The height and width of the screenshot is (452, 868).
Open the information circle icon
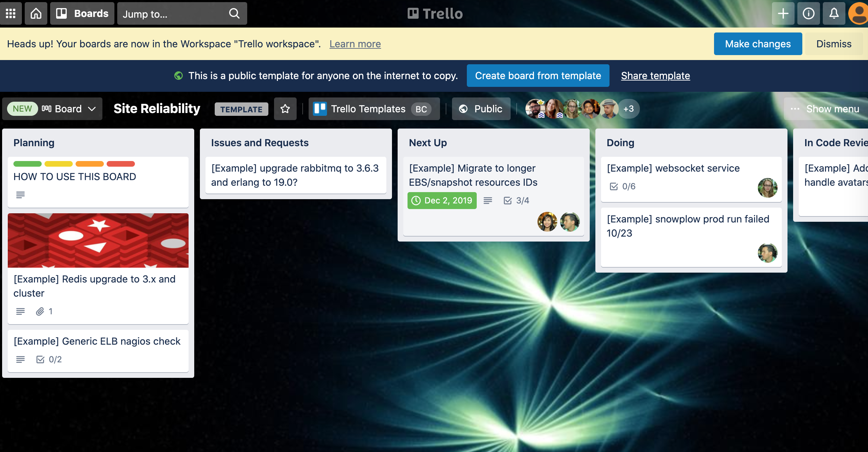[x=808, y=13]
